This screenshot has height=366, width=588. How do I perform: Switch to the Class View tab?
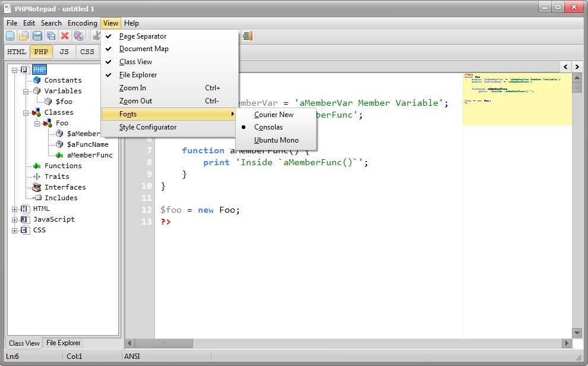pyautogui.click(x=24, y=343)
